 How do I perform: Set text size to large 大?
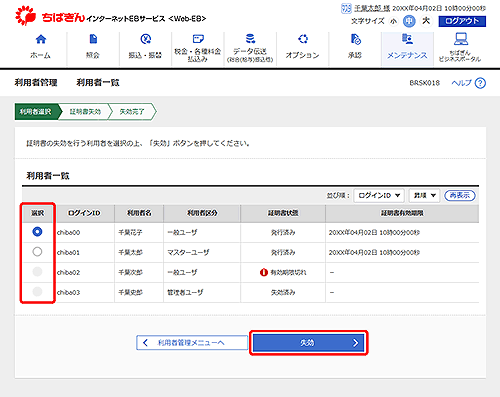click(x=426, y=21)
